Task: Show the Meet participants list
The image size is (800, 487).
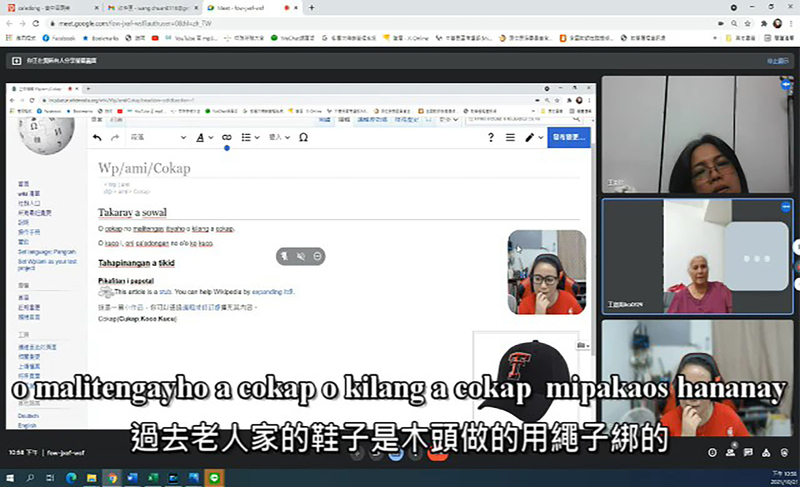Action: tap(730, 451)
